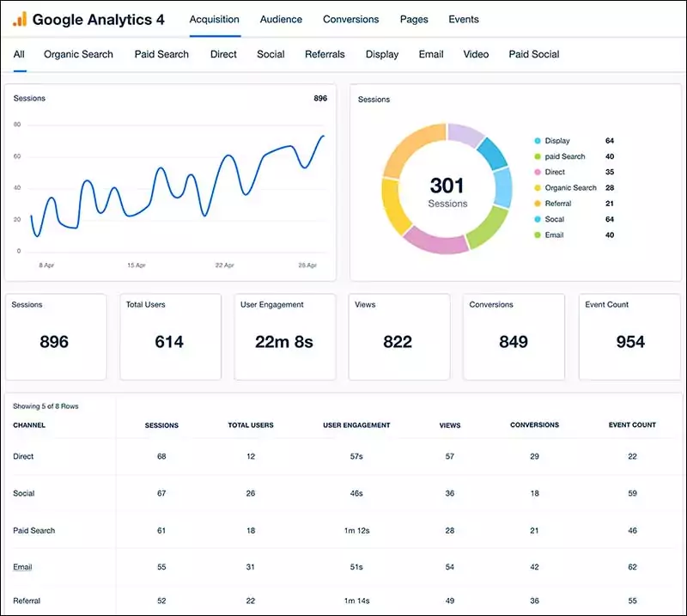This screenshot has height=616, width=687.
Task: Select the Paid Social channel tab
Action: 534,54
